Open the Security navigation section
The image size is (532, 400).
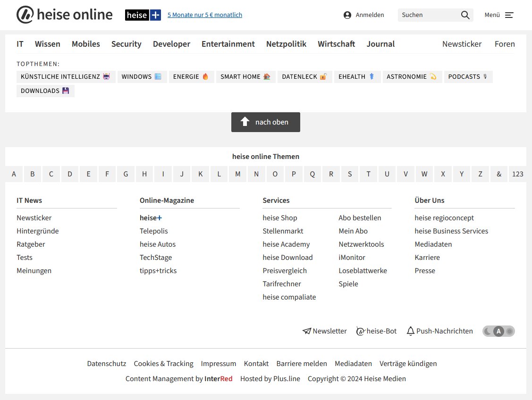pyautogui.click(x=126, y=44)
